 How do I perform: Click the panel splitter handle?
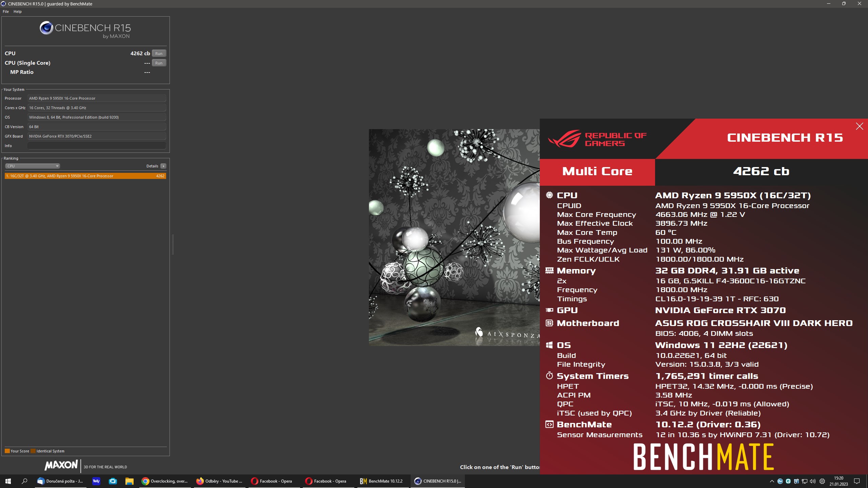point(173,244)
